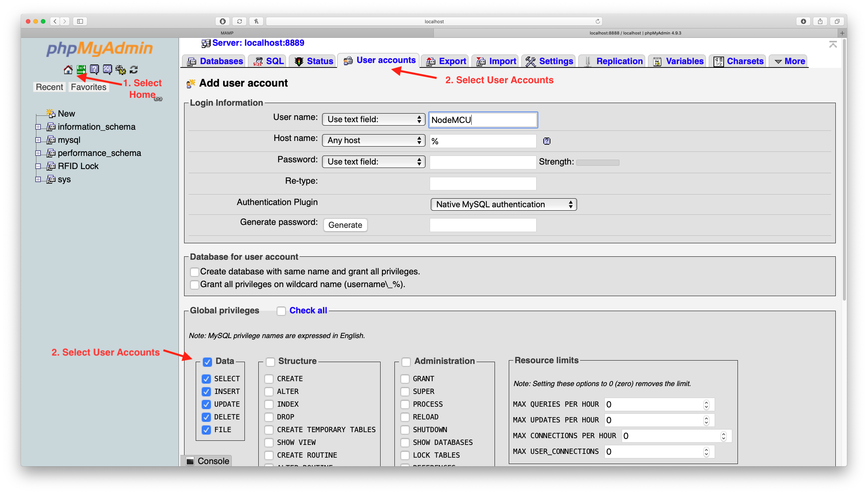Screen dimensions: 868x494
Task: Open Authentication Plugin dropdown
Action: [504, 205]
